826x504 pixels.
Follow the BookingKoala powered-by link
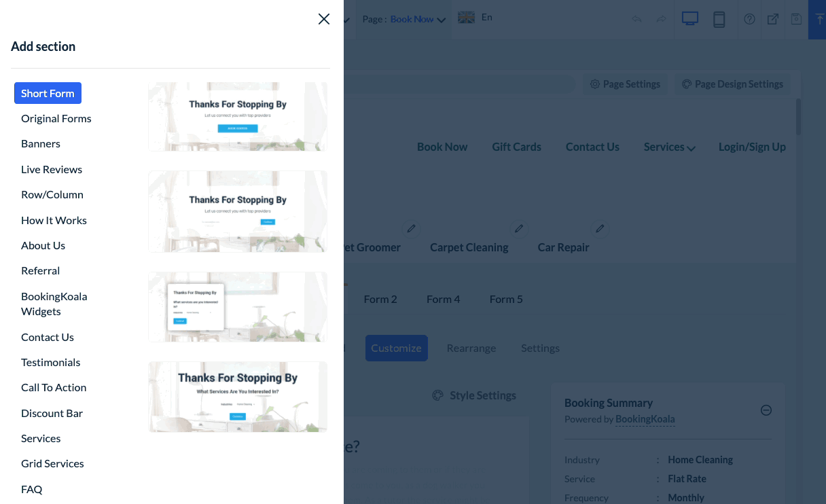click(x=645, y=419)
